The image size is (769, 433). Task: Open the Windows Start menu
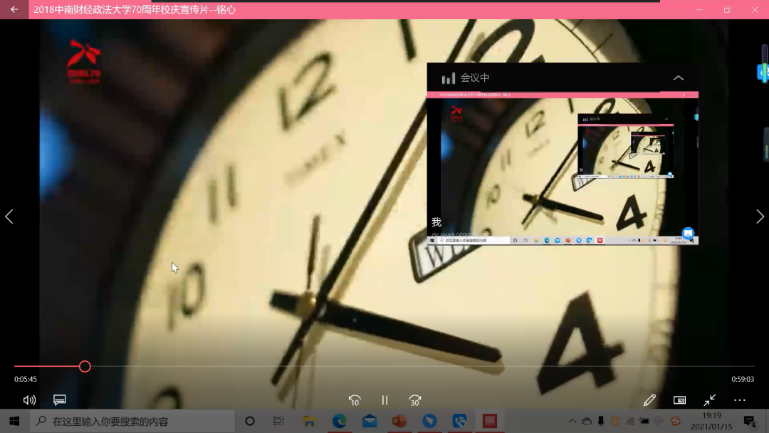coord(14,421)
